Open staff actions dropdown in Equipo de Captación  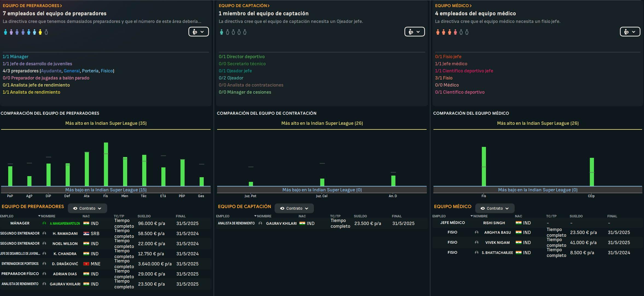(415, 32)
